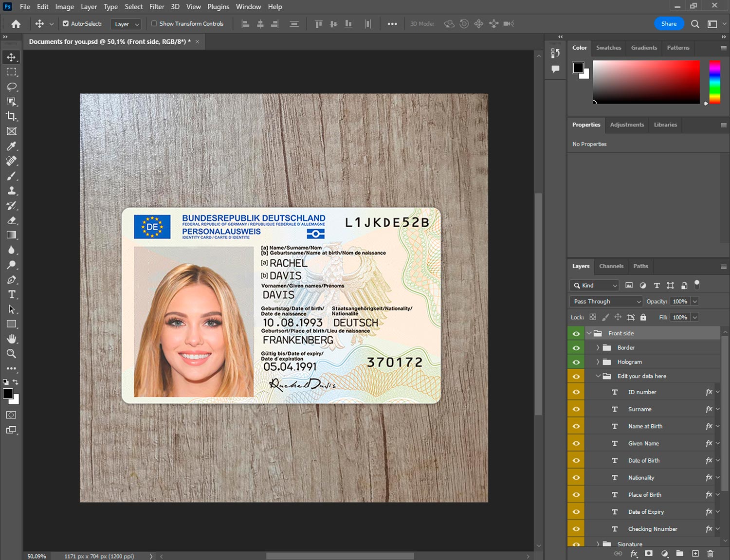Click the vertical hue spectrum slider

tap(714, 82)
